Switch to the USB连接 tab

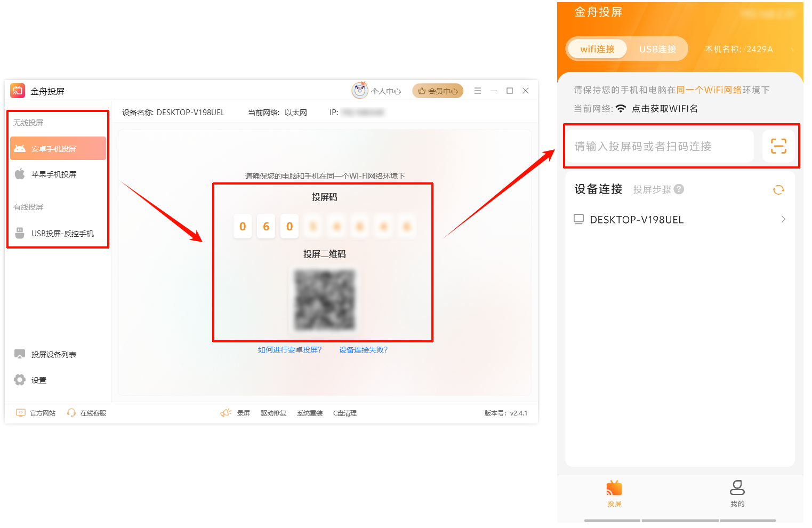click(658, 49)
